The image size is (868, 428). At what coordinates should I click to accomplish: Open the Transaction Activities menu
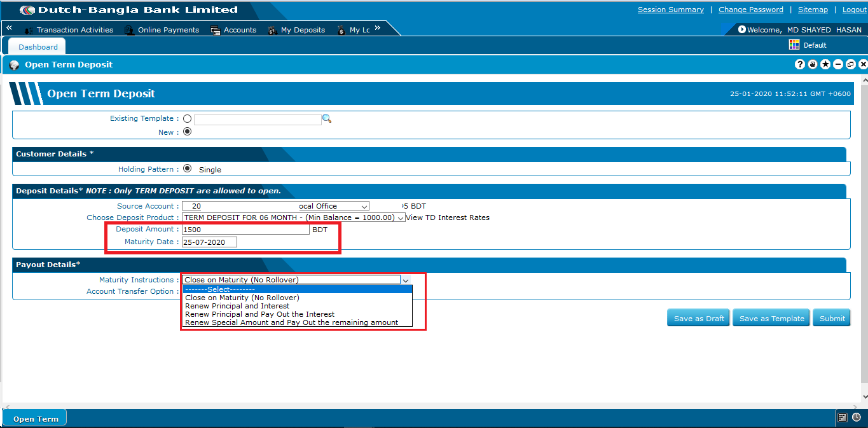click(x=75, y=30)
